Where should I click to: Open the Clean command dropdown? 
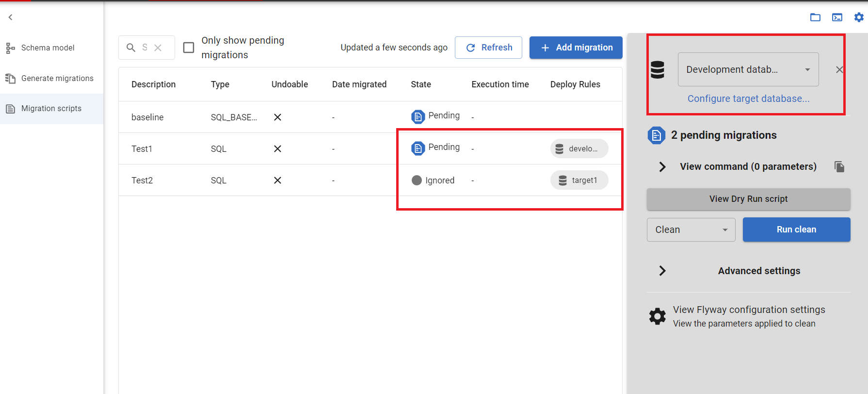(x=691, y=230)
